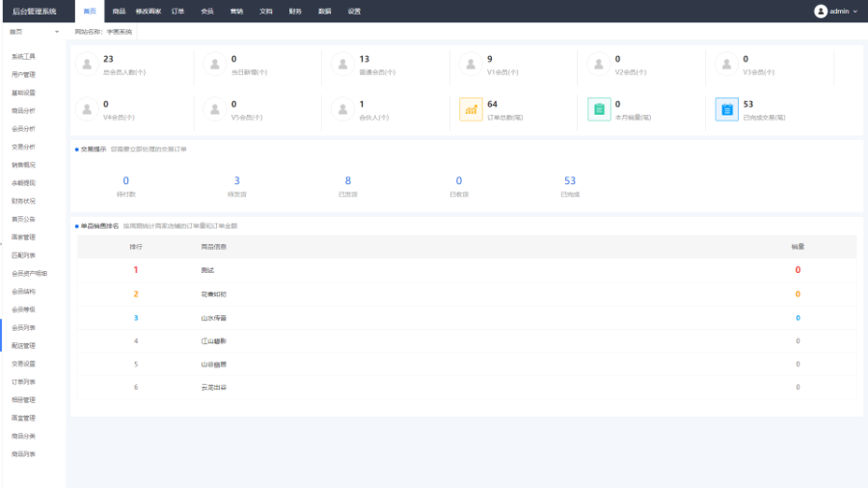The image size is (868, 488).
Task: Open 配送管理 in the sidebar
Action: point(23,346)
